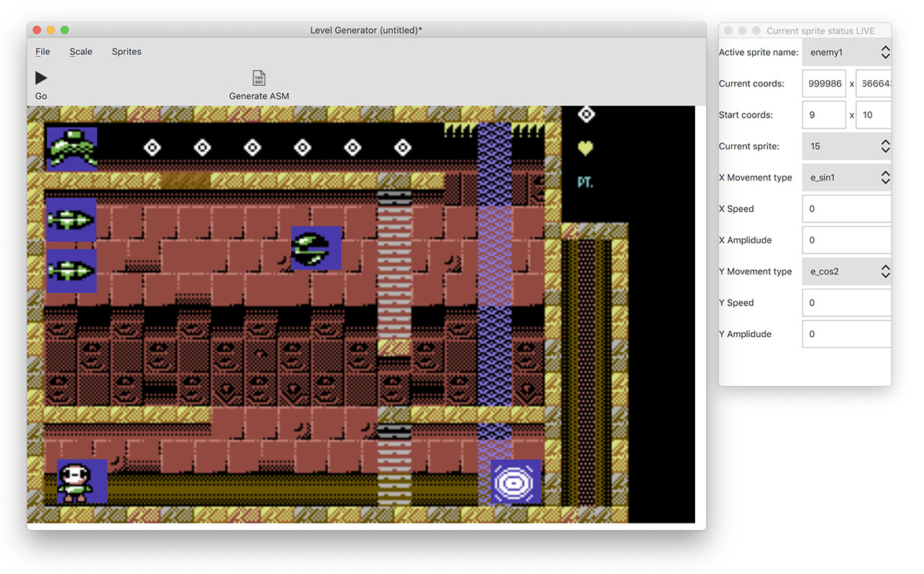This screenshot has width=924, height=574.
Task: Click the X Speed input field
Action: point(846,209)
